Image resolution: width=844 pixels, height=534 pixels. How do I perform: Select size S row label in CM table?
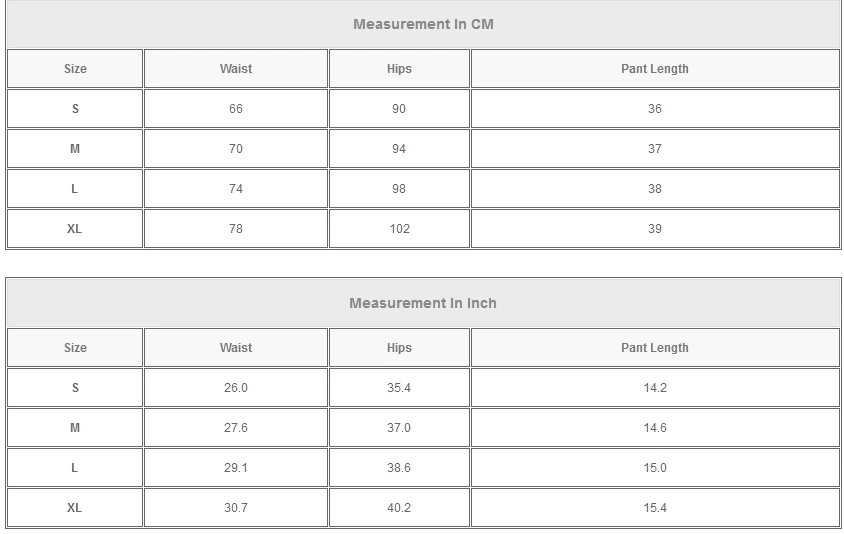[x=75, y=109]
